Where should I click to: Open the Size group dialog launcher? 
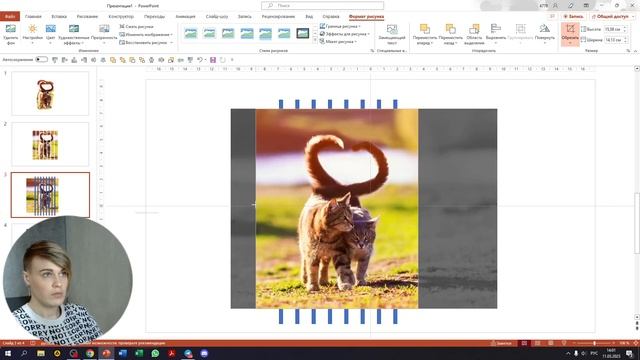point(628,51)
